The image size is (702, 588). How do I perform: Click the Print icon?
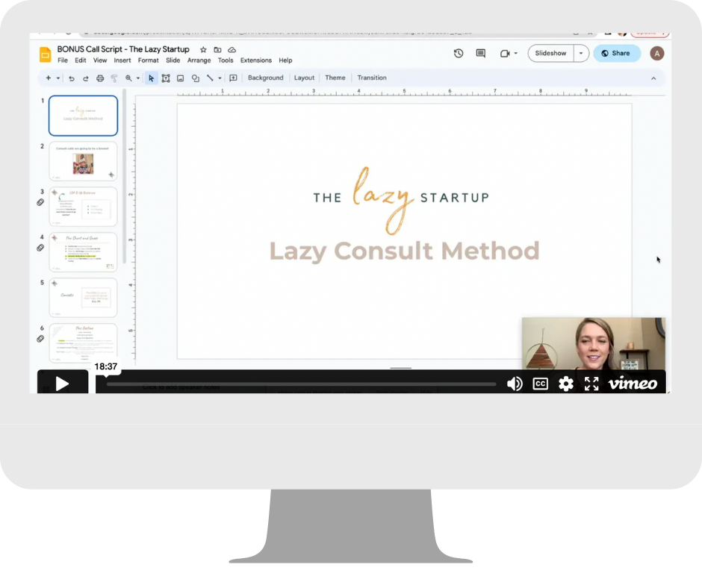coord(100,78)
